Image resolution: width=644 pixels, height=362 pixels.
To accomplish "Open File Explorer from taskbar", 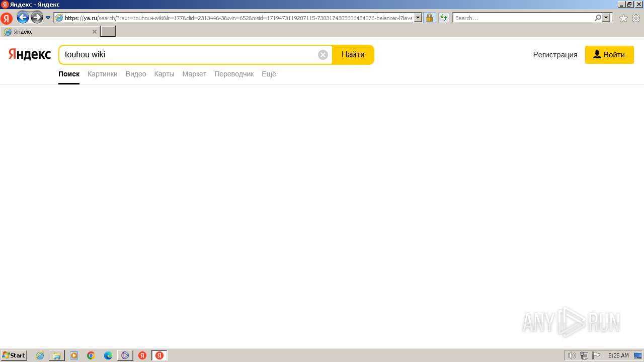I will [x=57, y=355].
